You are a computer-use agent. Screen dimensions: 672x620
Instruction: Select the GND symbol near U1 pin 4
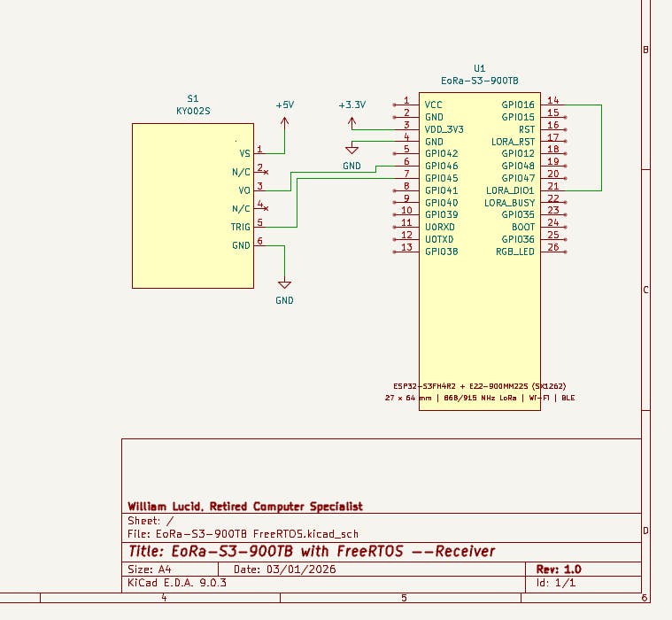pos(351,158)
